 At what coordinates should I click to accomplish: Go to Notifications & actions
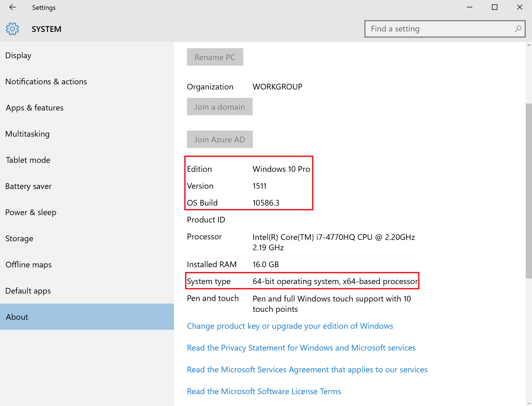46,81
